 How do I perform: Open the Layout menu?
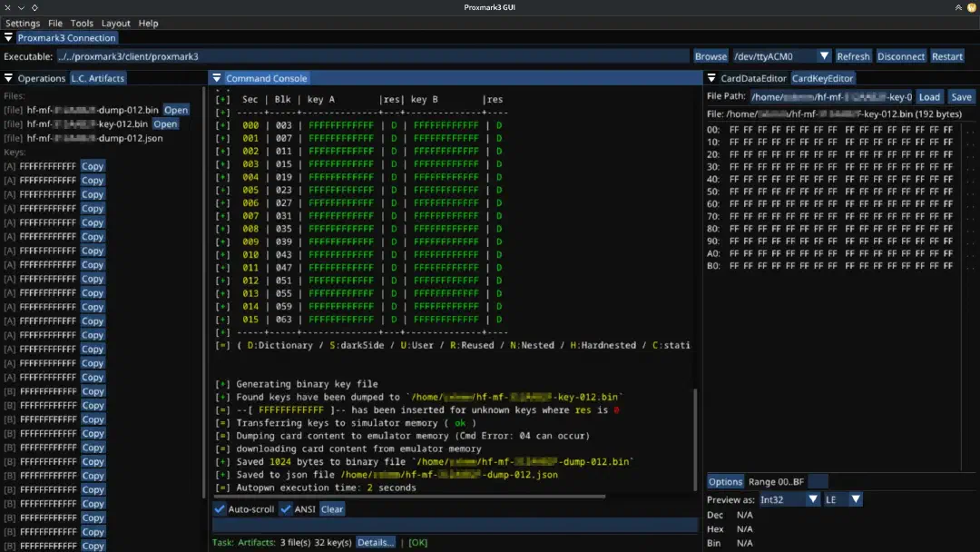tap(115, 23)
